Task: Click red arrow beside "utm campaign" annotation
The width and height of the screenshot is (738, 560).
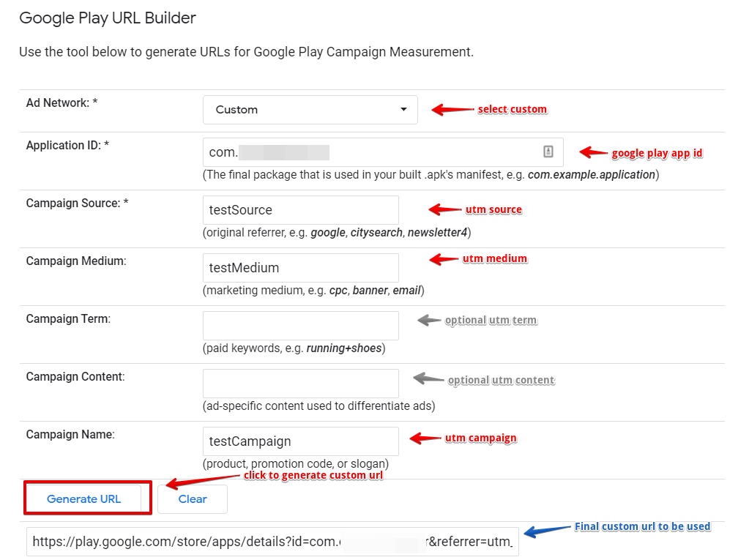Action: point(425,438)
